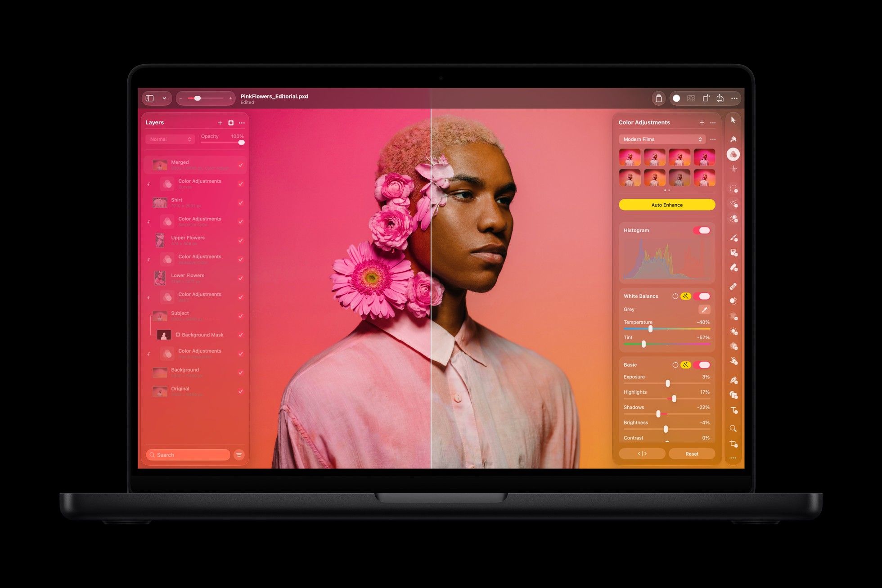
Task: Open more options in top-right toolbar
Action: [x=734, y=98]
